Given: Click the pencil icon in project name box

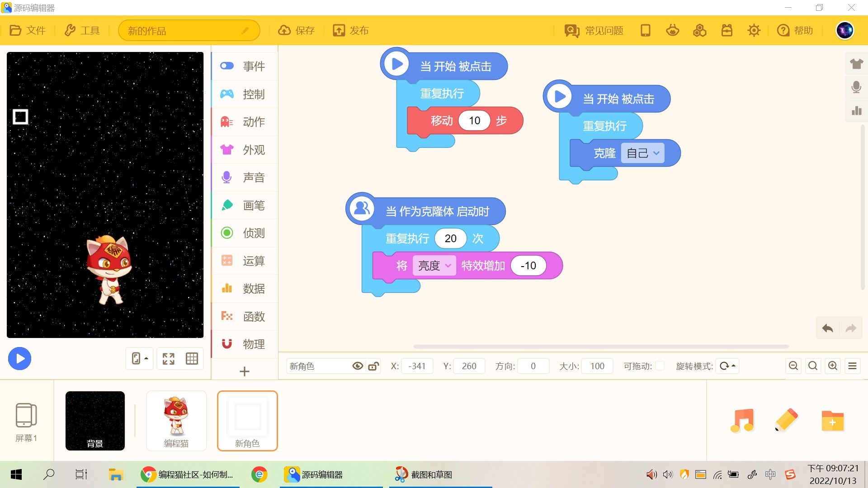Looking at the screenshot, I should click(x=245, y=31).
